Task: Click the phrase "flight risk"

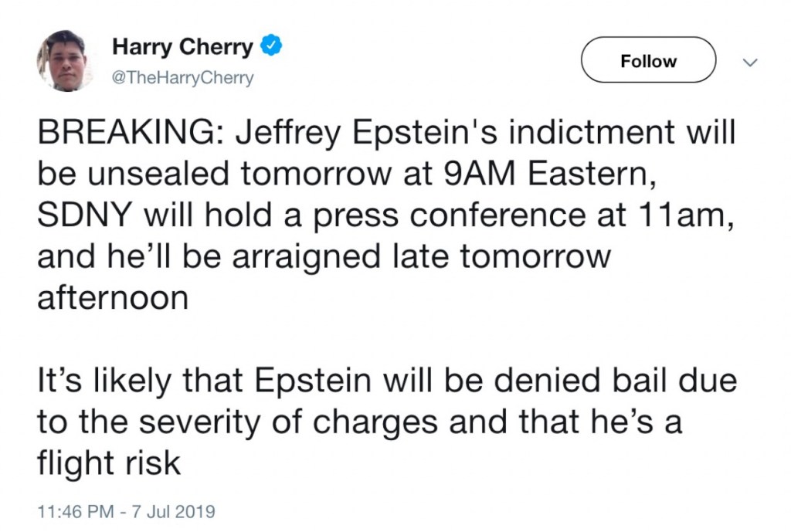Action: (x=109, y=463)
